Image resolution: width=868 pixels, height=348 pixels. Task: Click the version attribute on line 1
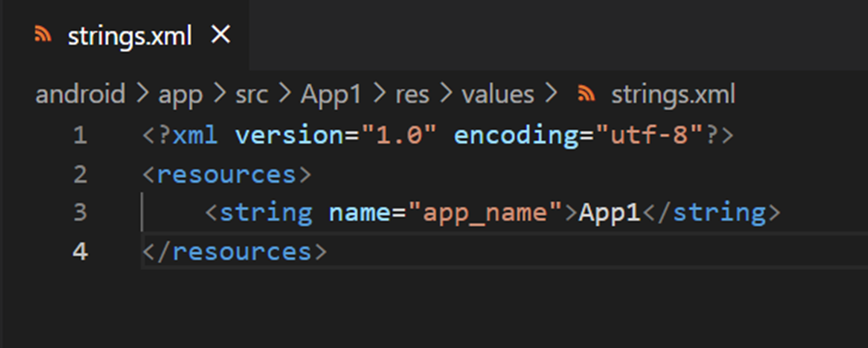pos(290,136)
